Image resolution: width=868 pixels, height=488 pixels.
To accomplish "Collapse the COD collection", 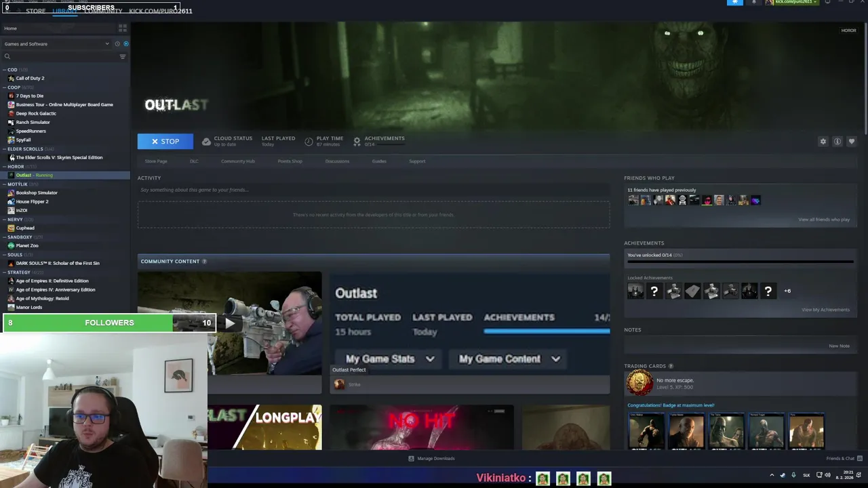I will (x=5, y=70).
